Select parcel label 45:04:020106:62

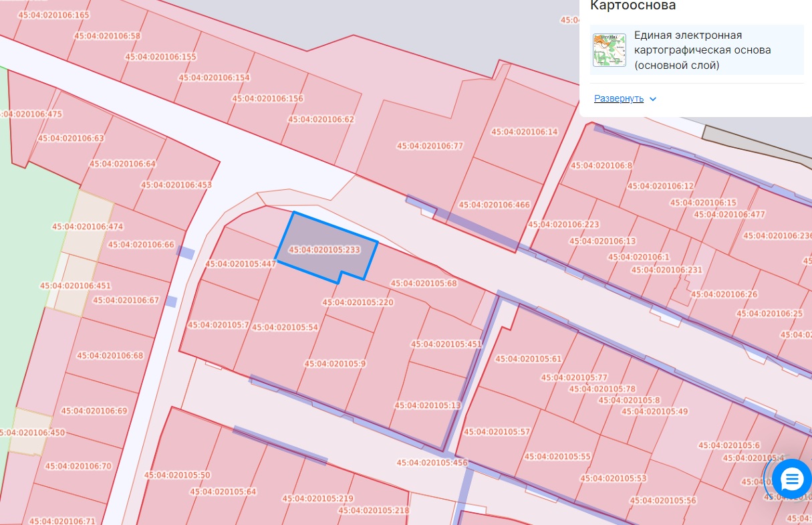click(x=321, y=119)
